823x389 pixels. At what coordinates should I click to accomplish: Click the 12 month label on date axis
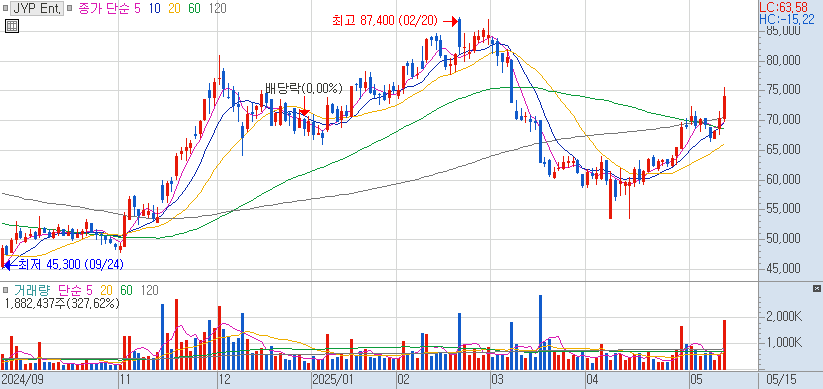click(x=226, y=379)
